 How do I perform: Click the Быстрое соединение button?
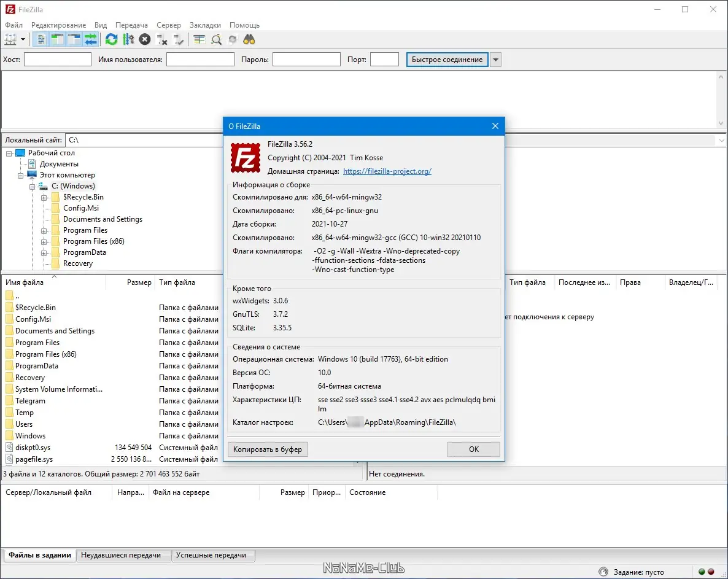(447, 60)
